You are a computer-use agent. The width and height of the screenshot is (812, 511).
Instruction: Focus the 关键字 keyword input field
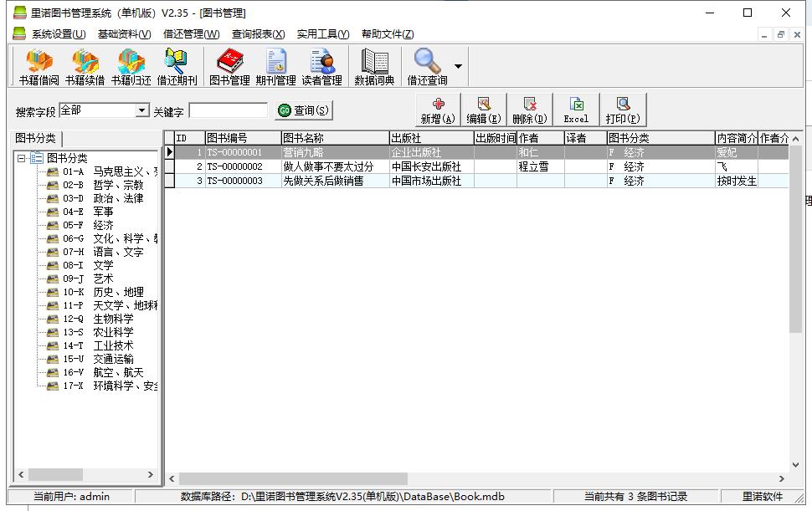[229, 110]
